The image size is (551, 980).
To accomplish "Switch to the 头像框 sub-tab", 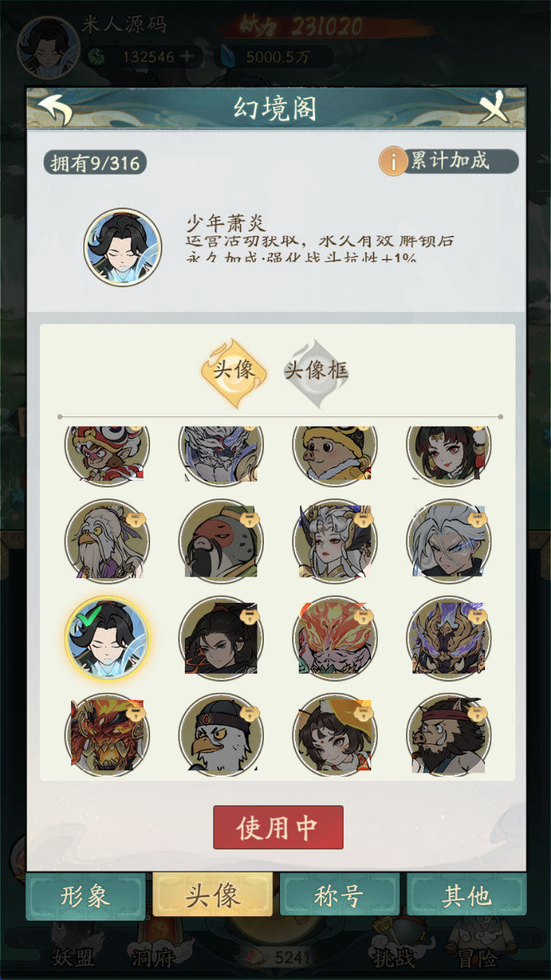I will 316,371.
